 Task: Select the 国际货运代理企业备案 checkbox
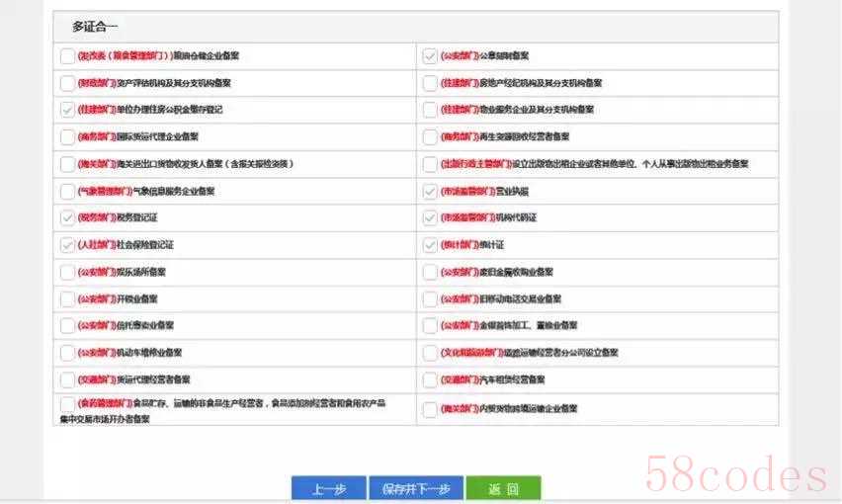67,136
